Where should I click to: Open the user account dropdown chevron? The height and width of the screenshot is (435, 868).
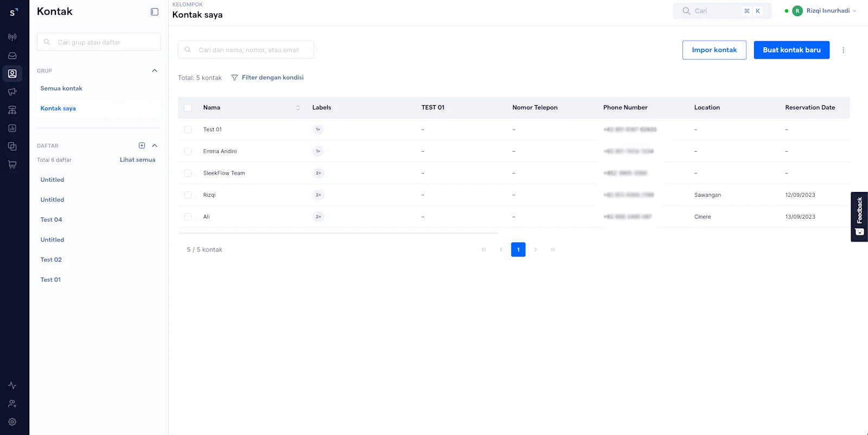point(854,11)
